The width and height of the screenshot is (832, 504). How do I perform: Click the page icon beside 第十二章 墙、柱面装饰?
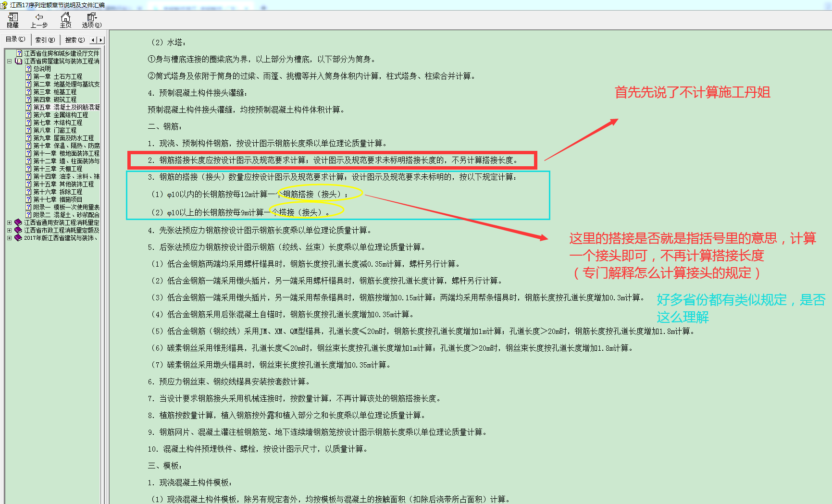28,161
